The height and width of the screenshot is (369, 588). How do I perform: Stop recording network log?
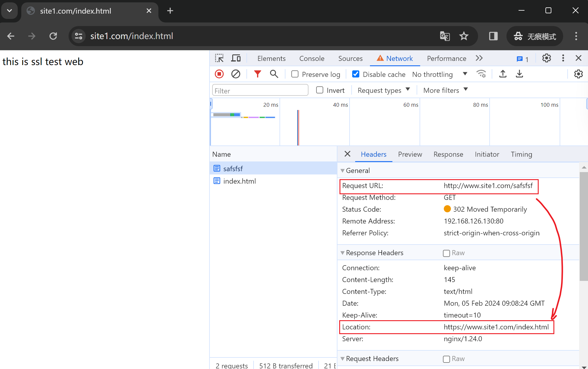pos(219,74)
